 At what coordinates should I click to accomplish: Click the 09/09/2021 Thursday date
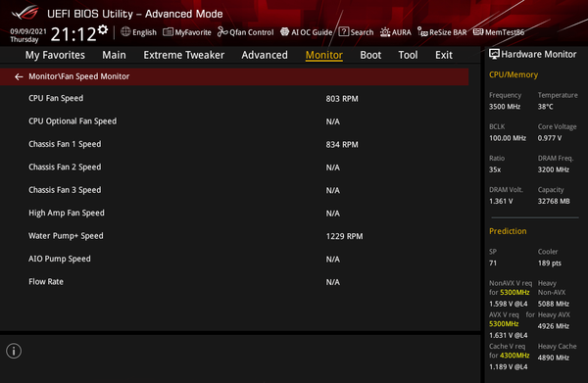28,35
